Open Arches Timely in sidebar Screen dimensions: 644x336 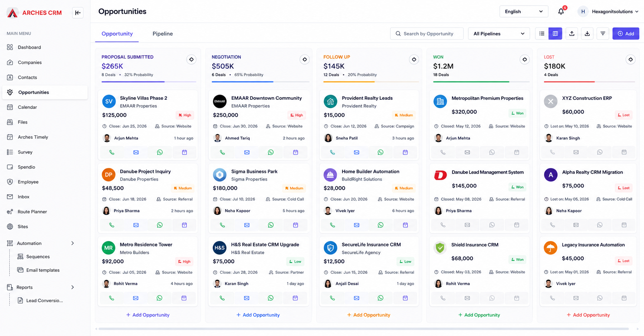[x=45, y=137]
